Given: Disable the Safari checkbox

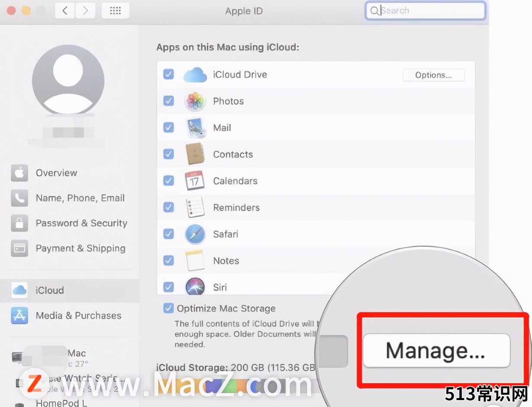Looking at the screenshot, I should (168, 234).
